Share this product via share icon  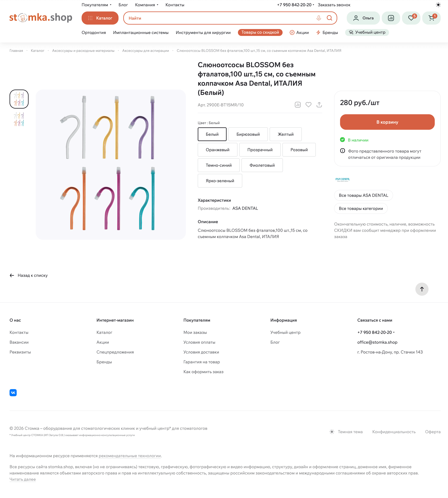tap(319, 105)
